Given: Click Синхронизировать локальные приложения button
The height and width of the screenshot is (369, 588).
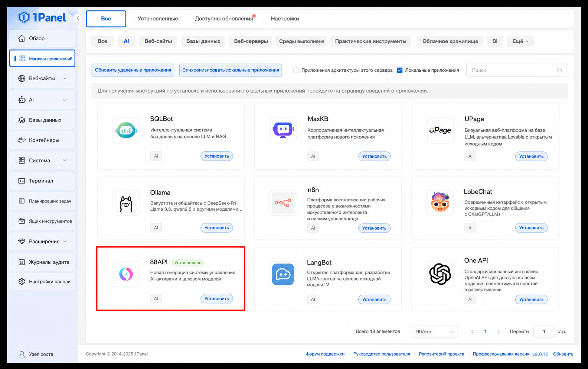Looking at the screenshot, I should coord(231,70).
